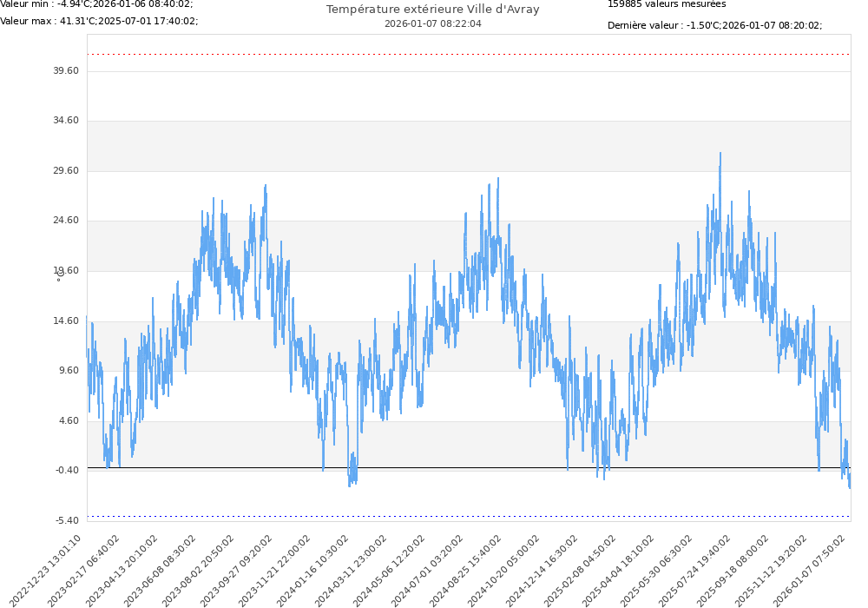868x608 pixels.
Task: Click the red dotted maximum line
Action: pos(469,55)
